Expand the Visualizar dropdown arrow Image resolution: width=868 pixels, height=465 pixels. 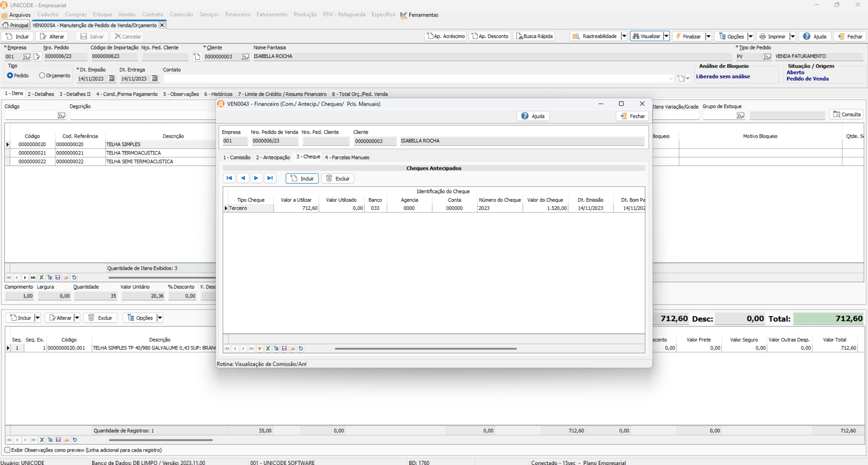(x=666, y=37)
